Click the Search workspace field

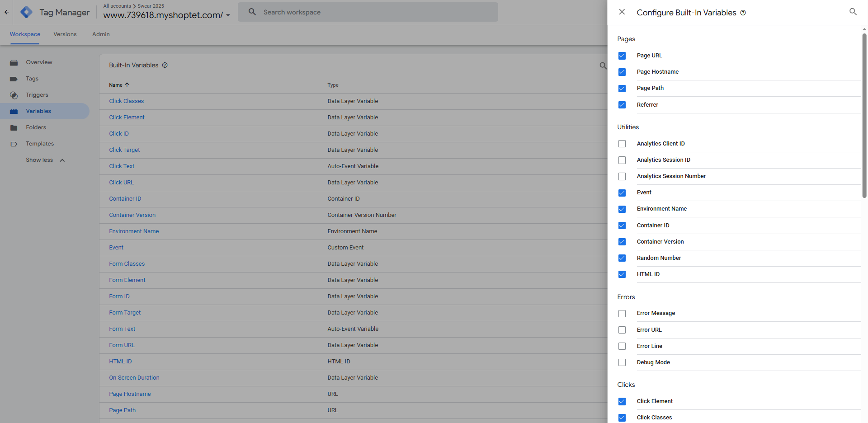(x=368, y=12)
